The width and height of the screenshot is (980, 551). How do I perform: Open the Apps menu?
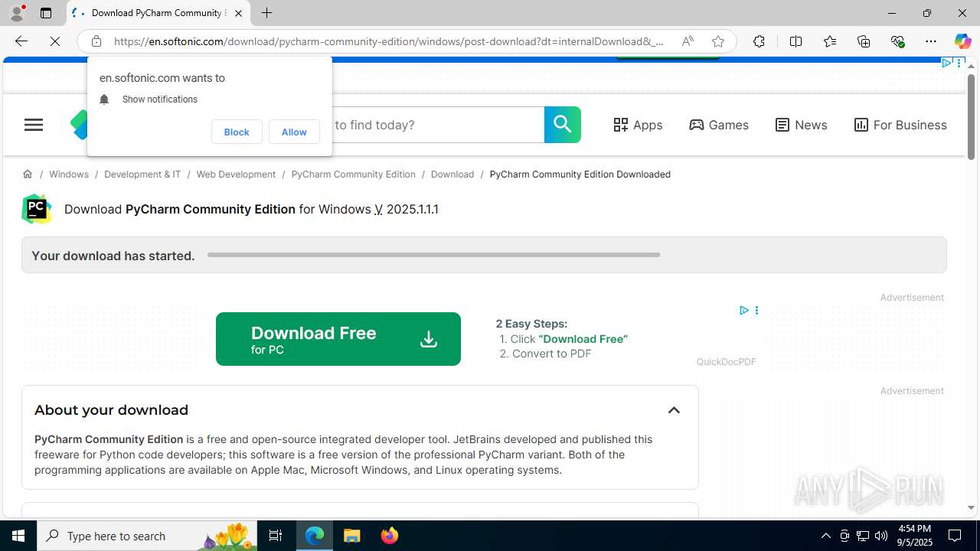point(638,125)
